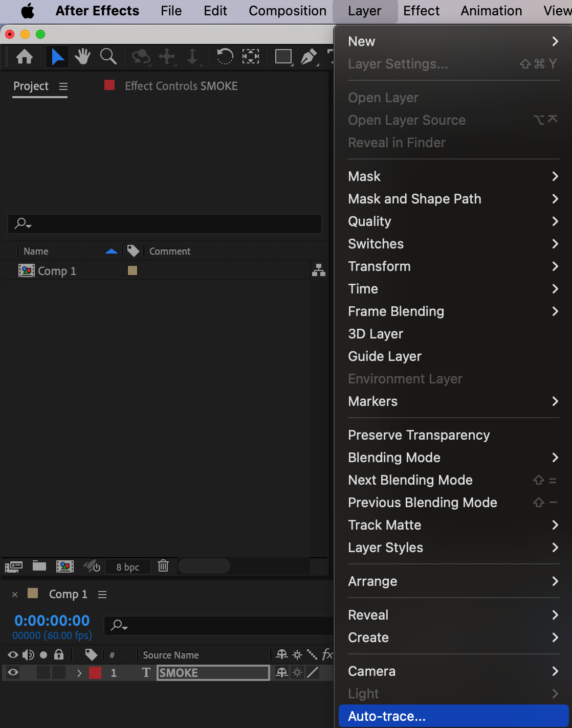Open the New submenu

pos(453,41)
